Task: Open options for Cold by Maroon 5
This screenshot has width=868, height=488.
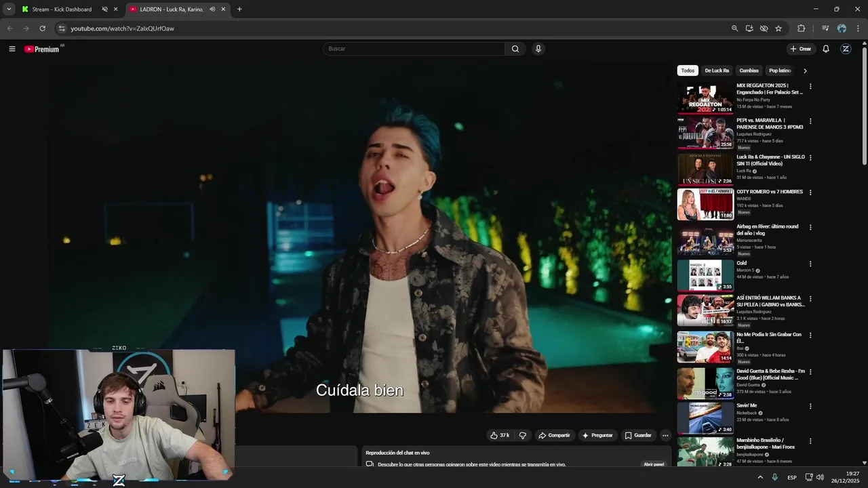Action: coord(810,264)
